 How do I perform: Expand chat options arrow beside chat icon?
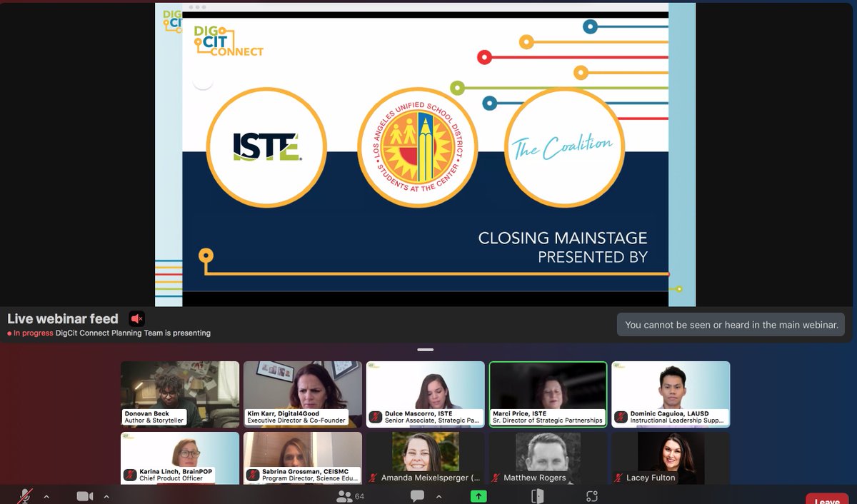(438, 496)
